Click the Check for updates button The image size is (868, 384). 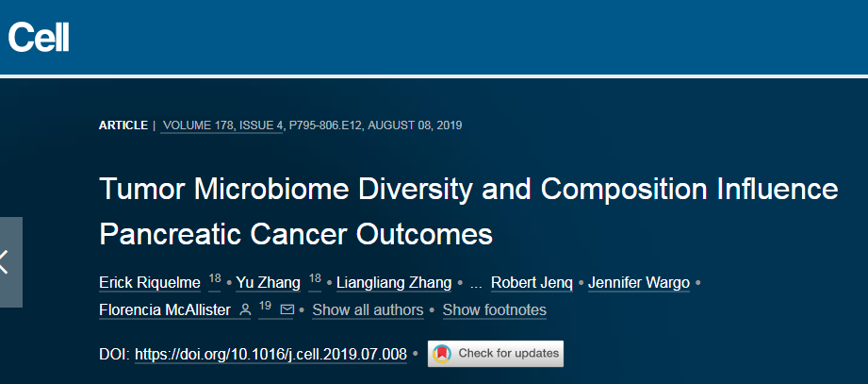[496, 354]
